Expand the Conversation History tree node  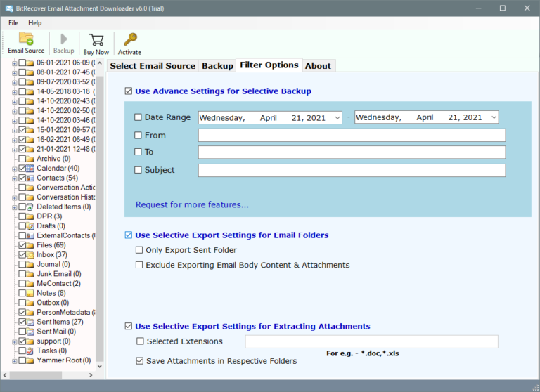tap(15, 198)
